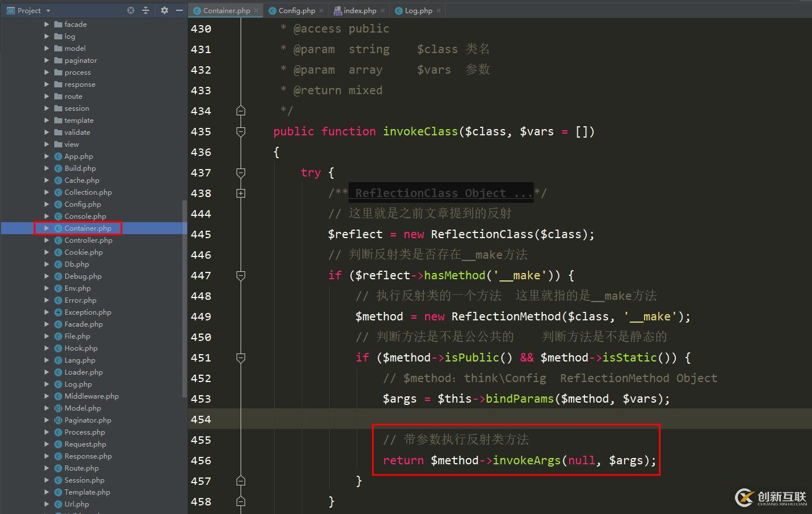Click the facade folder icon
Image resolution: width=812 pixels, height=514 pixels.
pyautogui.click(x=58, y=25)
